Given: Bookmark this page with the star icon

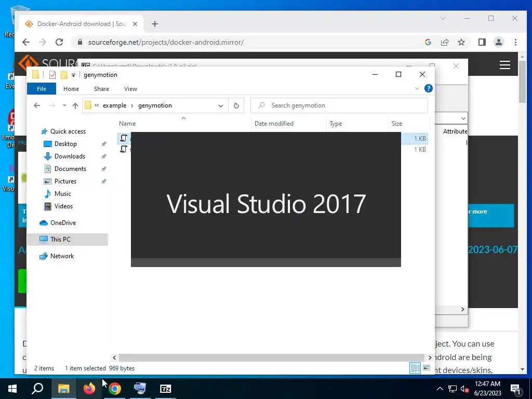Looking at the screenshot, I should click(461, 42).
